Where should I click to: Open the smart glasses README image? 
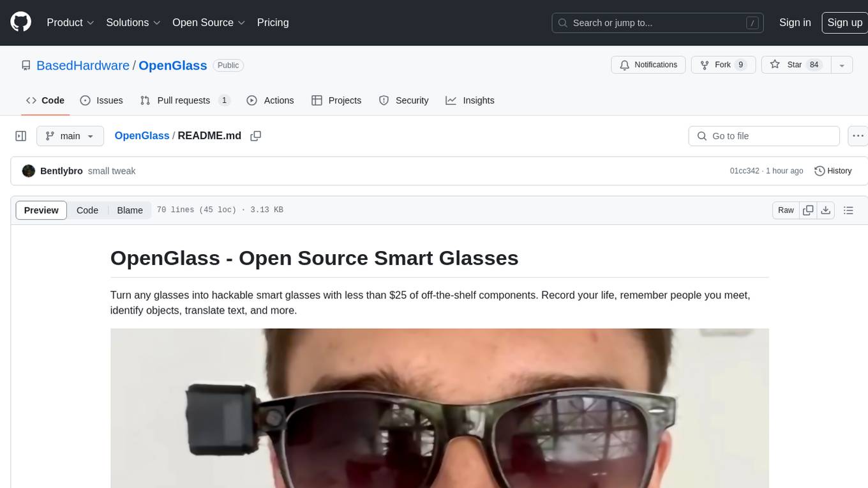click(439, 408)
